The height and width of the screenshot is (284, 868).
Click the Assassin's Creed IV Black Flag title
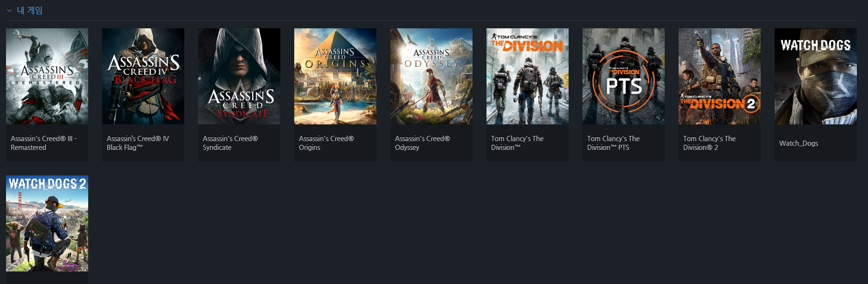click(x=138, y=143)
